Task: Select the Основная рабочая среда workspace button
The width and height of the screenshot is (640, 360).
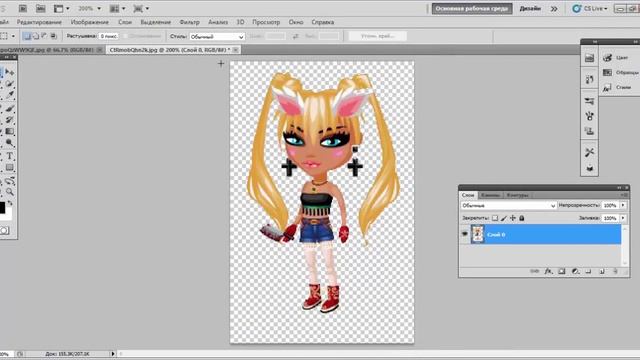Action: (472, 9)
